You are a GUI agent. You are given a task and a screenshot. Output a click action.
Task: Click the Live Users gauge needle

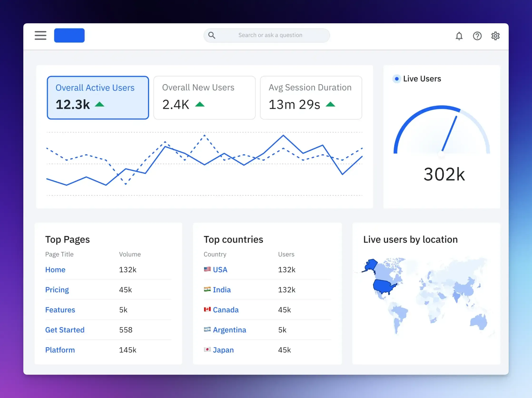click(x=449, y=134)
